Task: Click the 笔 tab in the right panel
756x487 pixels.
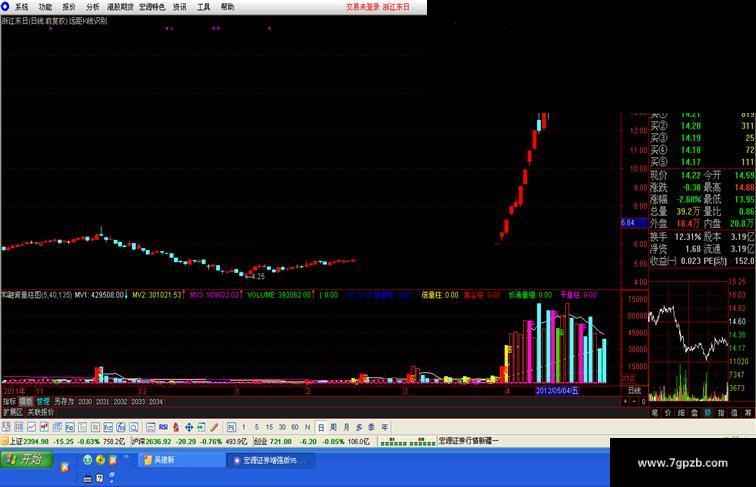Action: 655,413
